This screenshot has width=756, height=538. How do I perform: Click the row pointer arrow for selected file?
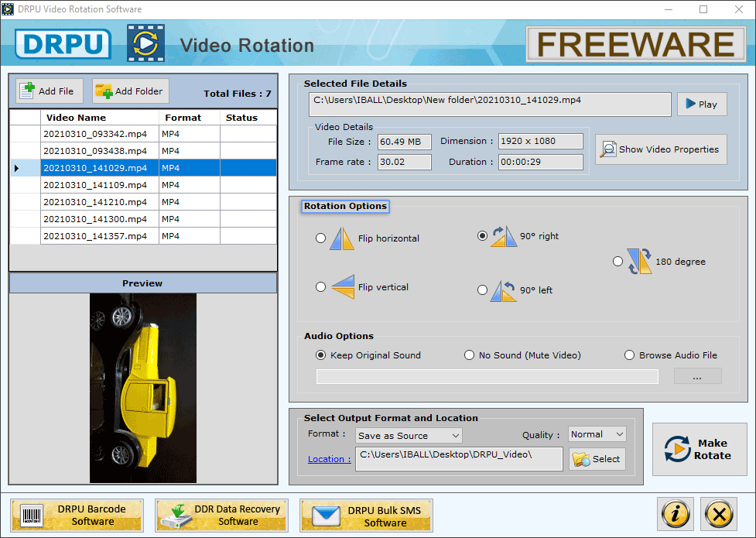tap(16, 168)
